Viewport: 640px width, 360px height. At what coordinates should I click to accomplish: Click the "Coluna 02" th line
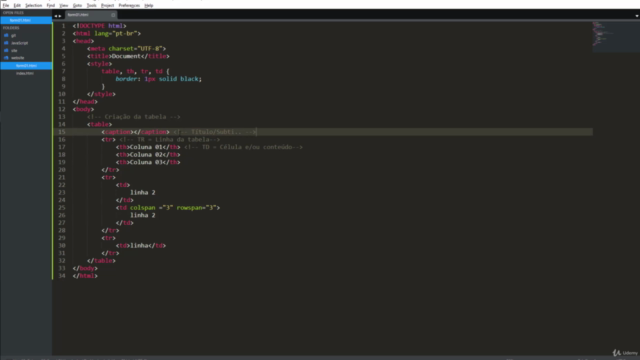(x=148, y=155)
